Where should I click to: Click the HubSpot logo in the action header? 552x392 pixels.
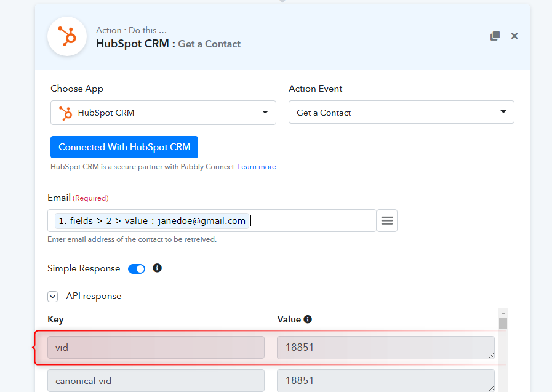(x=67, y=36)
